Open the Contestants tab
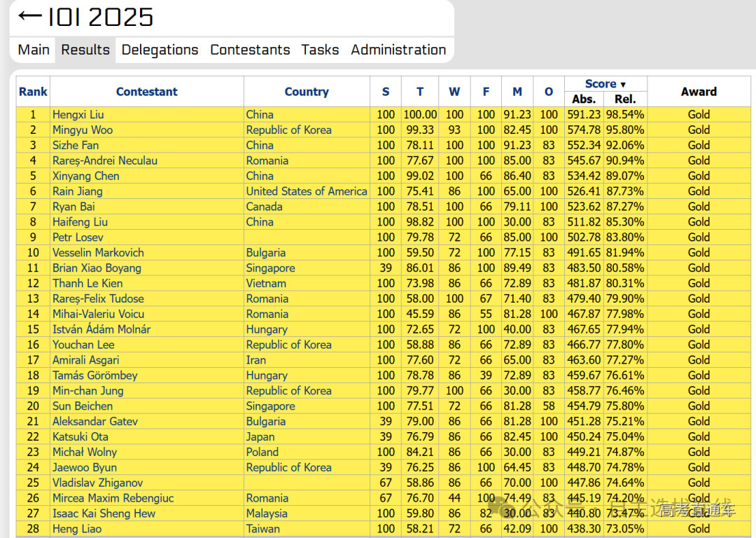This screenshot has width=756, height=538. pos(250,50)
